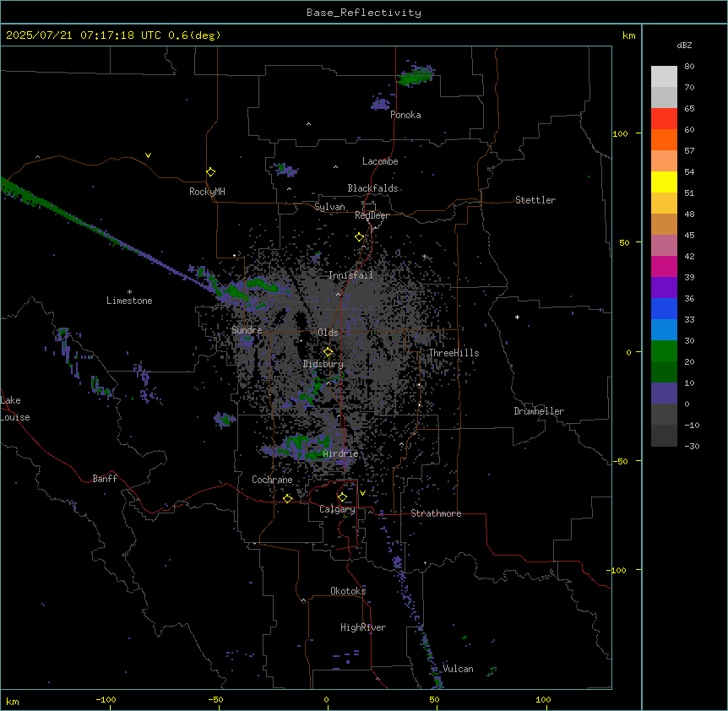Click the yellow diamond marker south of RedDeer
Viewport: 728px width, 711px height.
pos(360,237)
